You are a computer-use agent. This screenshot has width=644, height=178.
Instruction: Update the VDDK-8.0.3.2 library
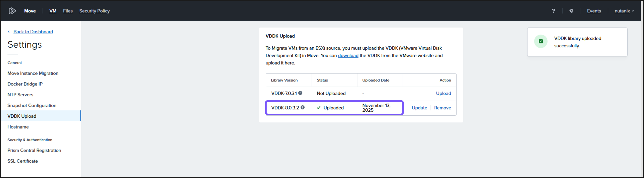[419, 107]
